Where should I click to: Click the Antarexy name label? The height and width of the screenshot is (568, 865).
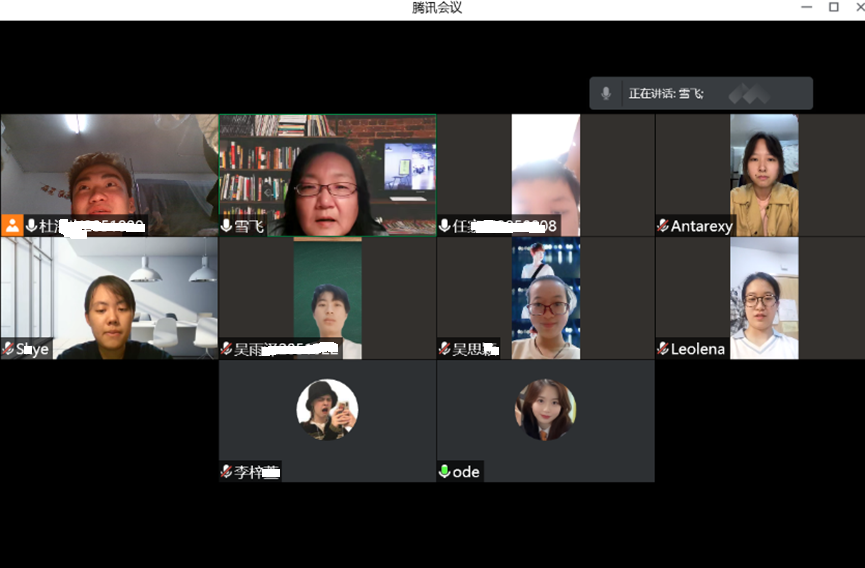pos(702,226)
